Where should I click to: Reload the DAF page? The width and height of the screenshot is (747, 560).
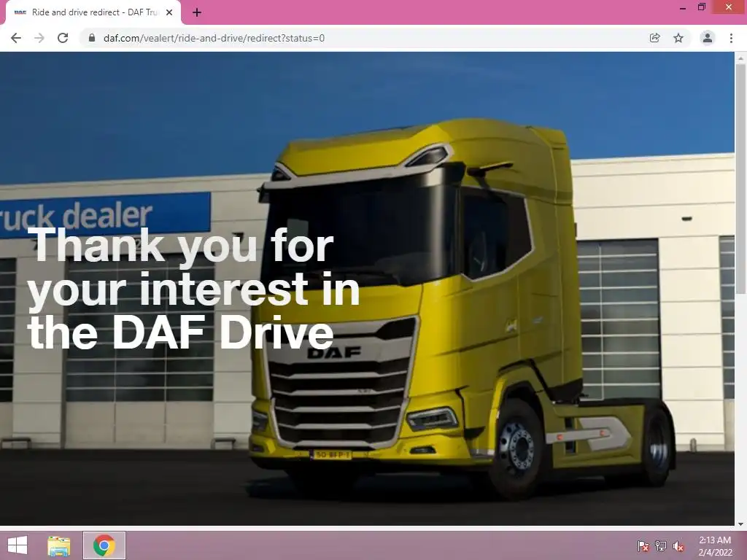click(63, 38)
